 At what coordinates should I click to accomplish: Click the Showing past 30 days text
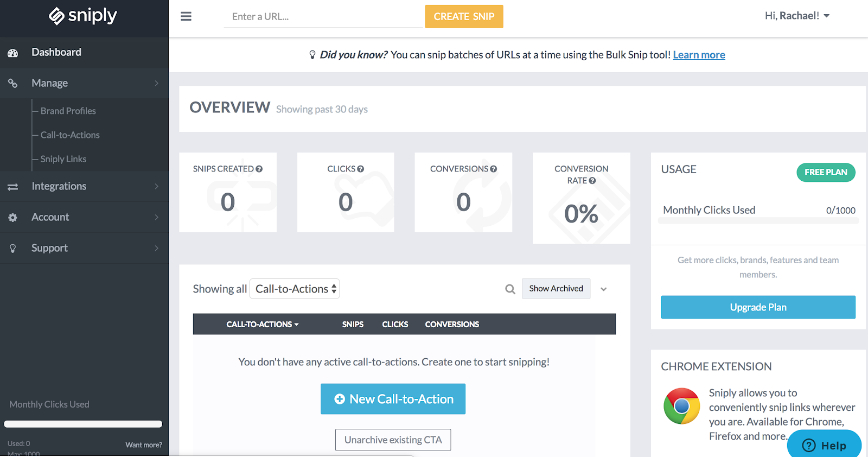click(322, 110)
